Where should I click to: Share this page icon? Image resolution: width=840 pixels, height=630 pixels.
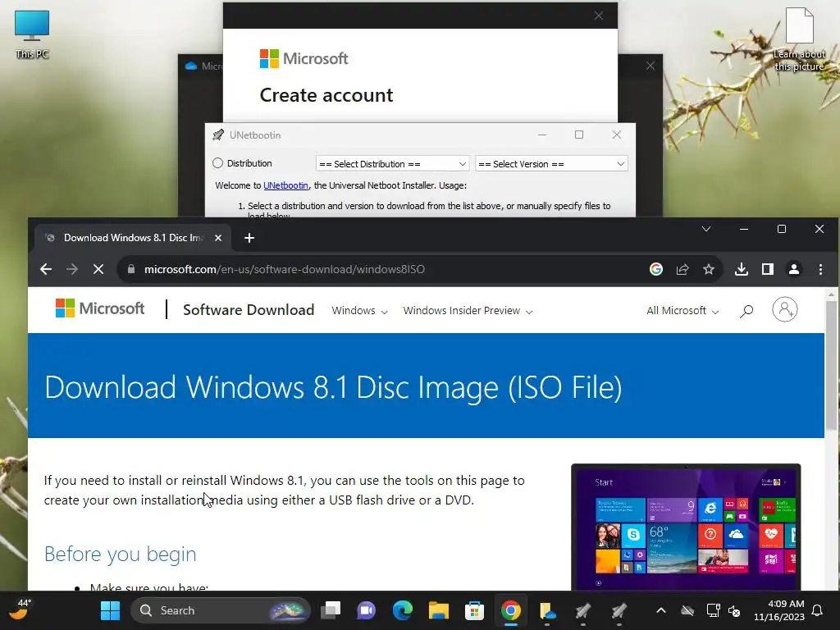(x=682, y=269)
